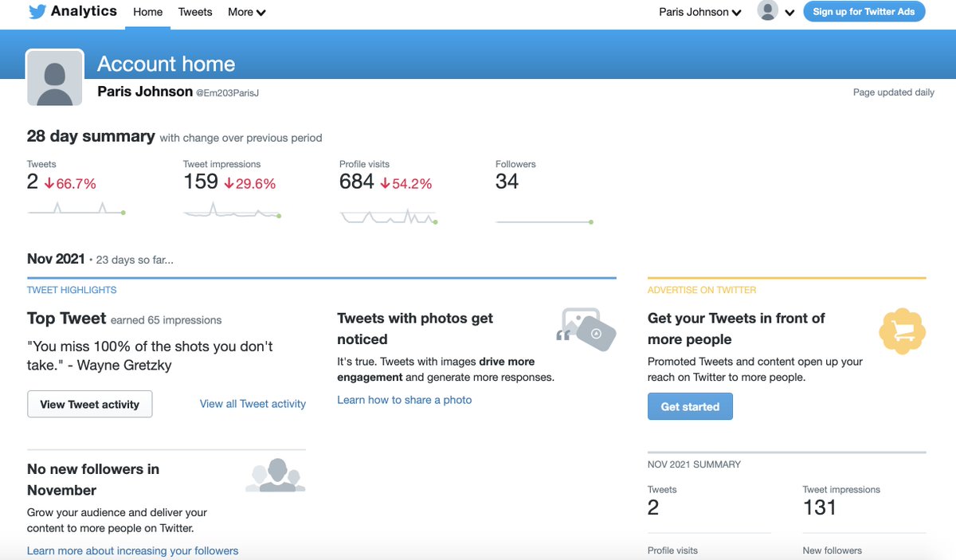Open the Home tab
956x560 pixels.
[148, 12]
